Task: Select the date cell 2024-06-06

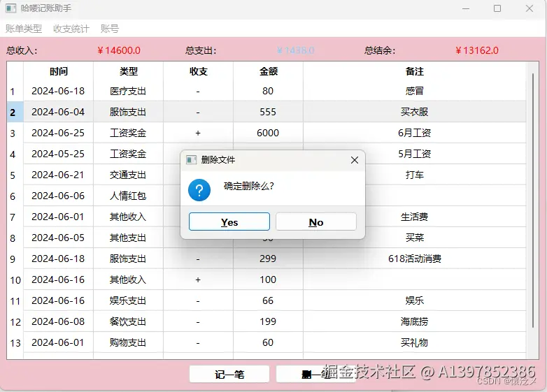Action: point(58,196)
